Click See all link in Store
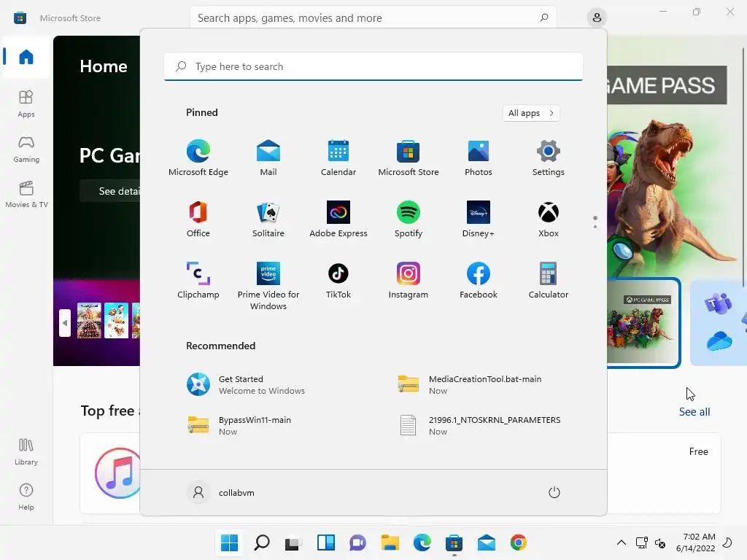Screen dimensions: 747x560 click(694, 412)
